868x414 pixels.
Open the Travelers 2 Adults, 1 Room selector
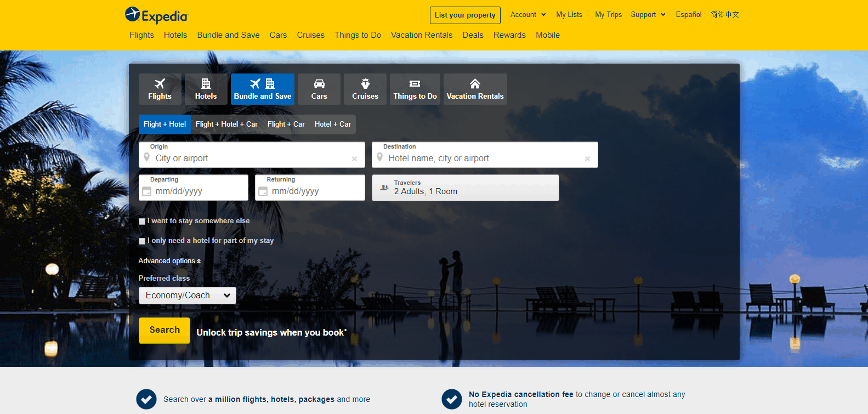click(x=466, y=188)
